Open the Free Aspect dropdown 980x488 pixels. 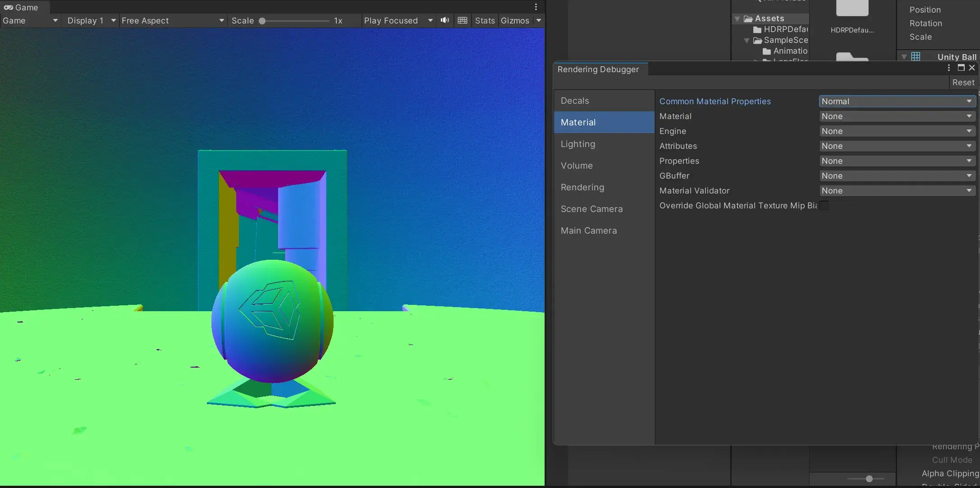pyautogui.click(x=173, y=20)
